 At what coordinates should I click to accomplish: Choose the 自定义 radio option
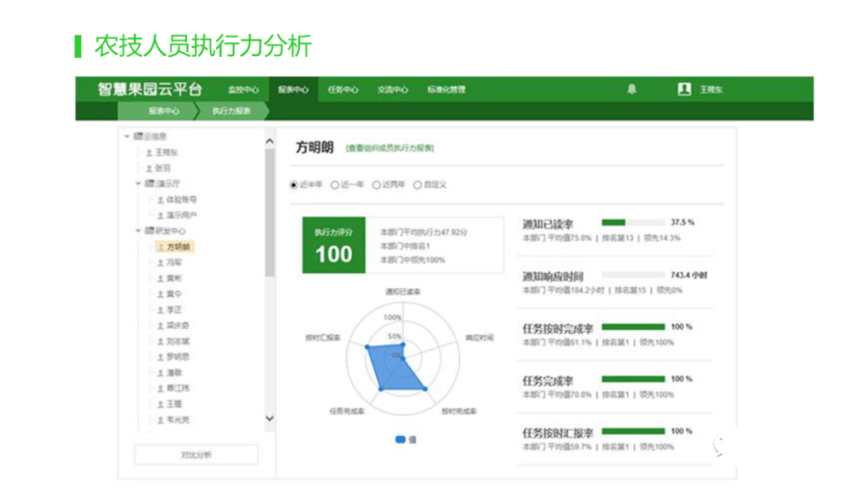pyautogui.click(x=418, y=184)
